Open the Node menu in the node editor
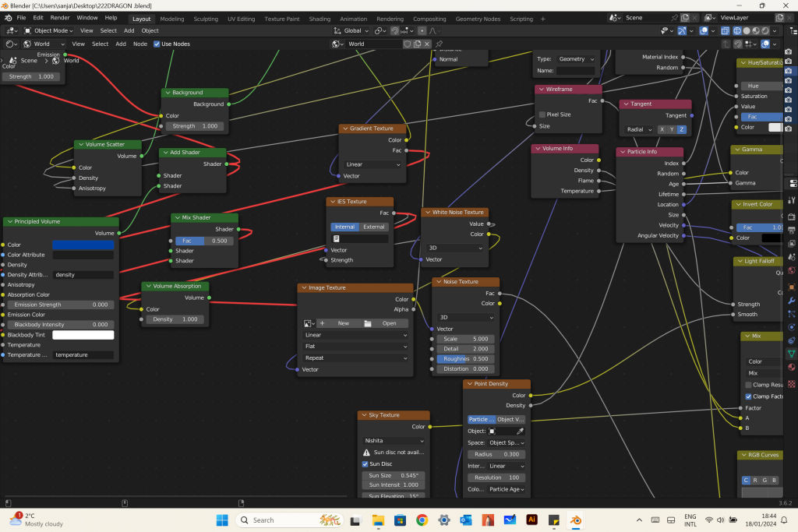798x532 pixels. pyautogui.click(x=140, y=44)
